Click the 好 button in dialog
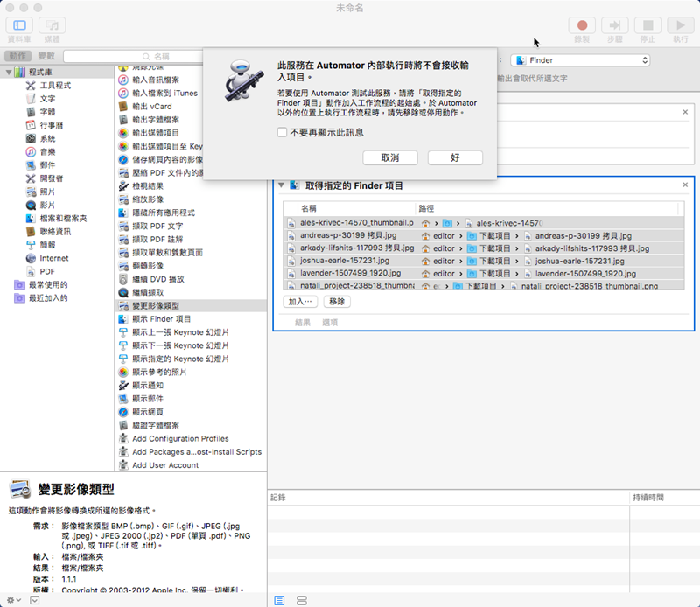This screenshot has height=607, width=700. (455, 157)
